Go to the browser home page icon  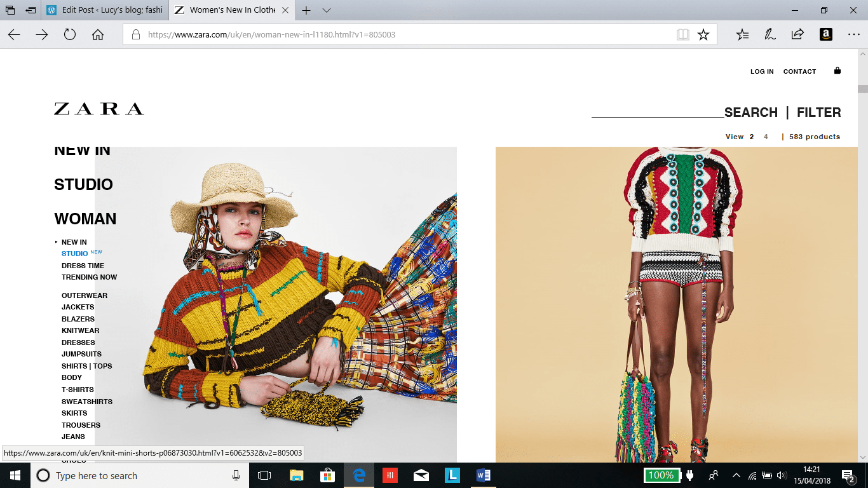point(98,35)
